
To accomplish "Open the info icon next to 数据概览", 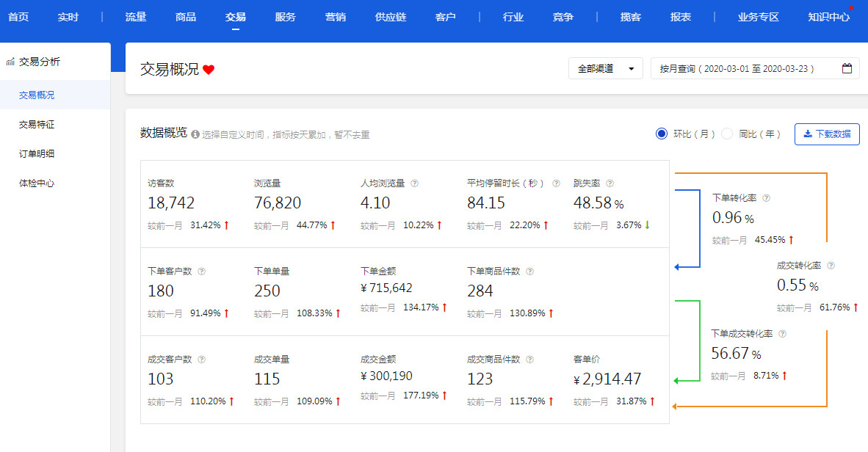I will click(195, 134).
